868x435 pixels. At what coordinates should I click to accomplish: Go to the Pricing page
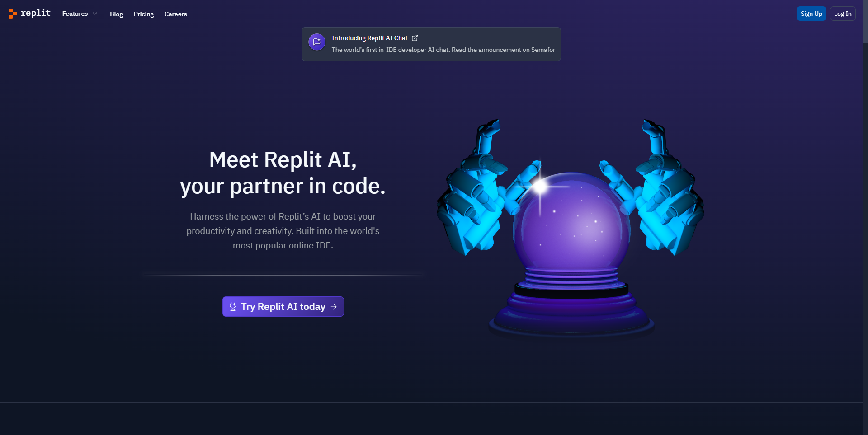coord(144,14)
